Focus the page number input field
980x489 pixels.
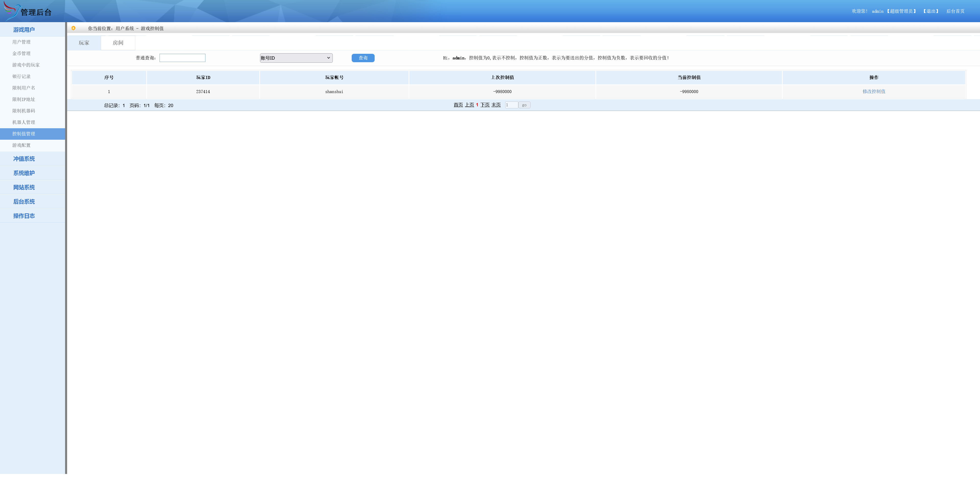(x=511, y=105)
